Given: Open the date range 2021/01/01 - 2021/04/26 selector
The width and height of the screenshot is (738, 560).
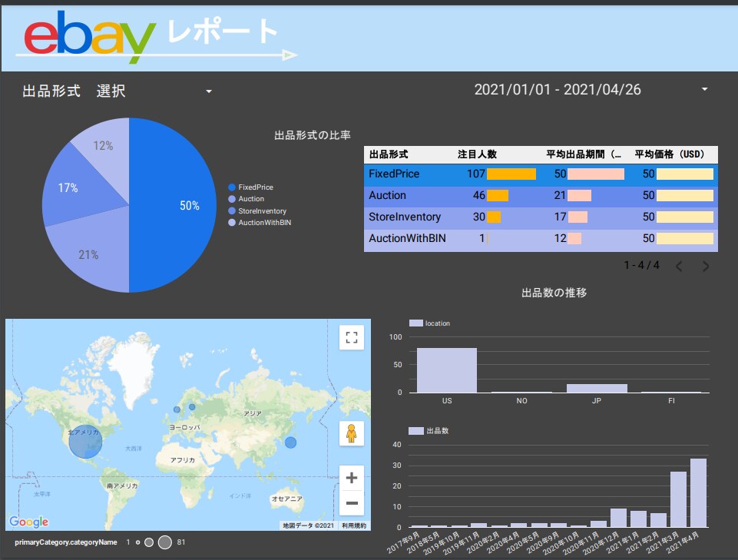Looking at the screenshot, I should point(591,89).
